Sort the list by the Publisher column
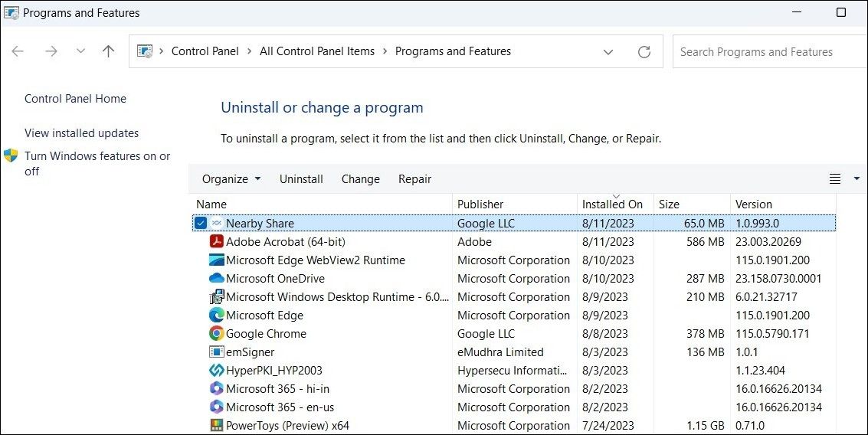 point(480,204)
